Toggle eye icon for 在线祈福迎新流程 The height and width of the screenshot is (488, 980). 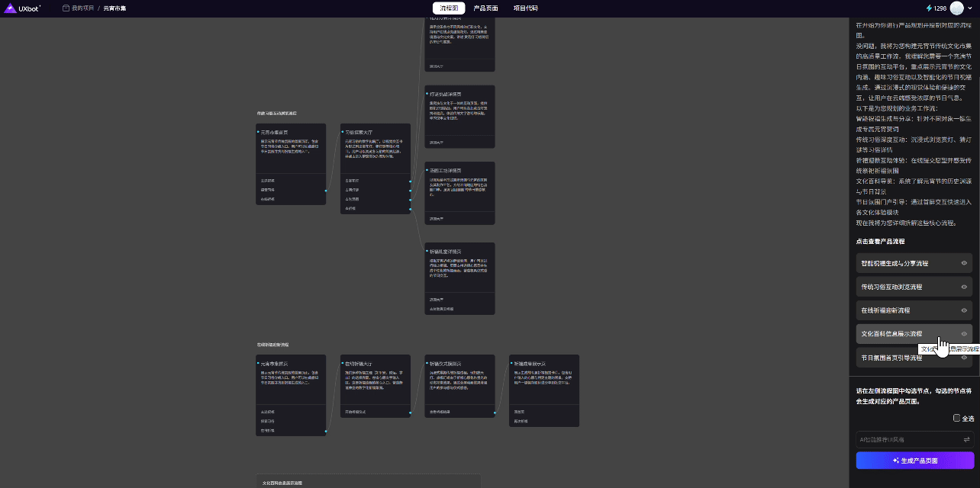click(x=964, y=310)
